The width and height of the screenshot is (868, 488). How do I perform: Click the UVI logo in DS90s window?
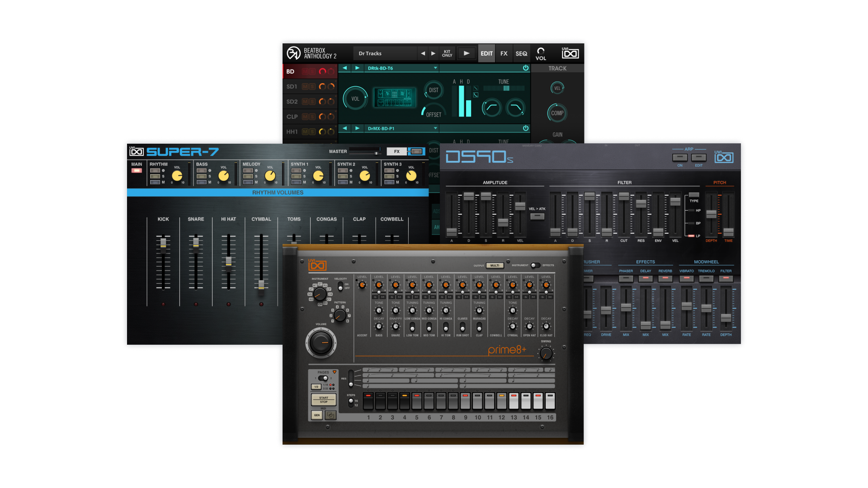tap(724, 157)
